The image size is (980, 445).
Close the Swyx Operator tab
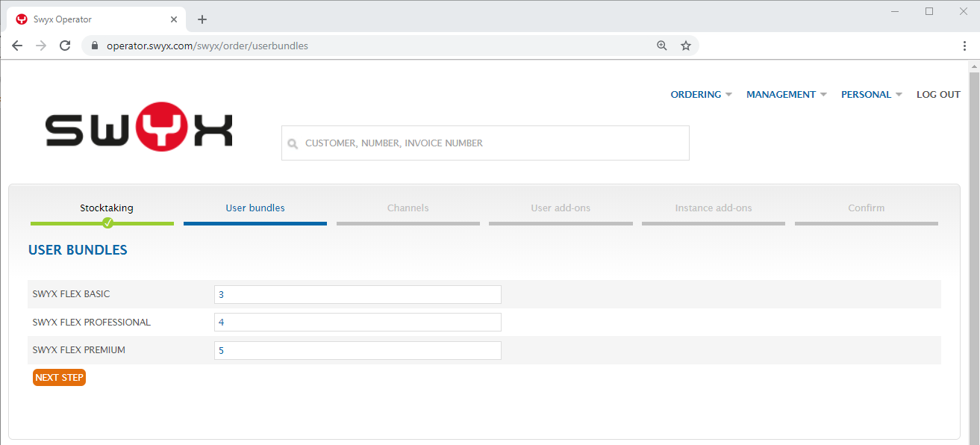pyautogui.click(x=174, y=19)
